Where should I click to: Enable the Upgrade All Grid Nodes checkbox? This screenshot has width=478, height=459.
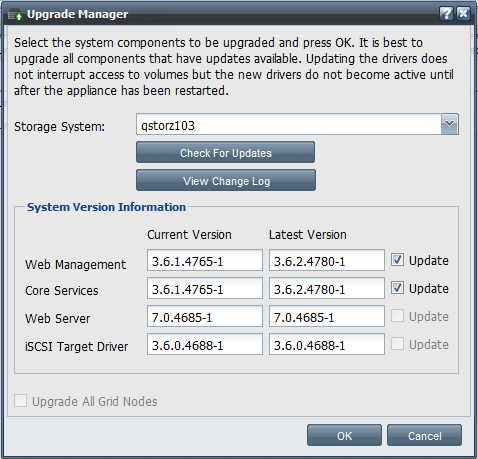point(20,401)
